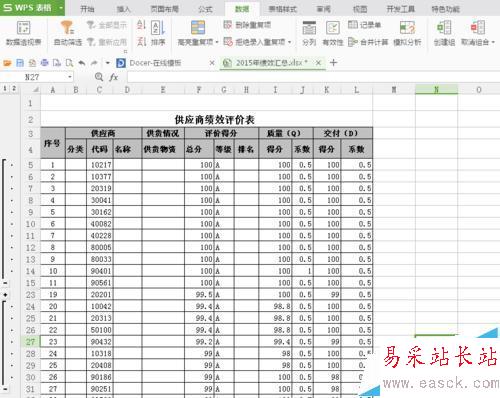The width and height of the screenshot is (500, 398).
Task: Open the 分列 text to columns tool
Action: click(309, 33)
